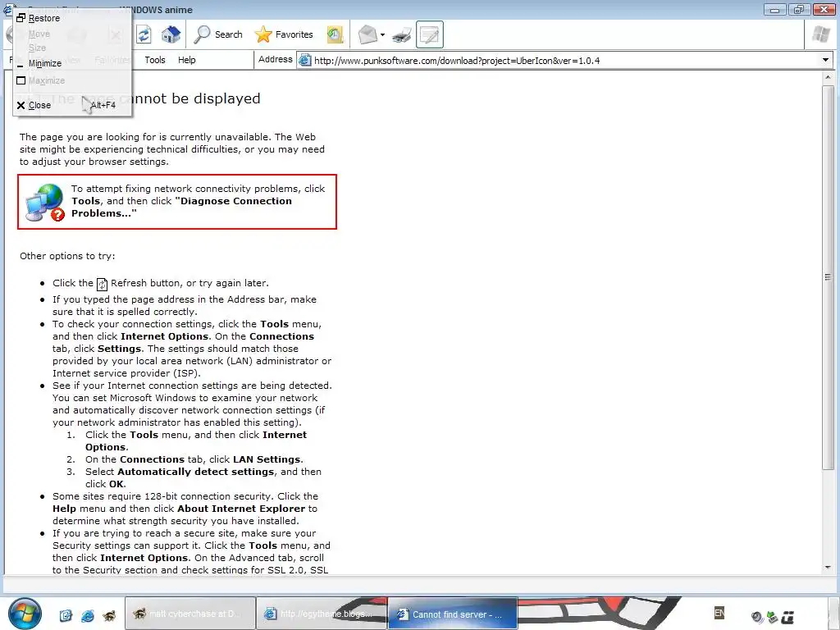
Task: Go to the Home page icon
Action: point(171,34)
